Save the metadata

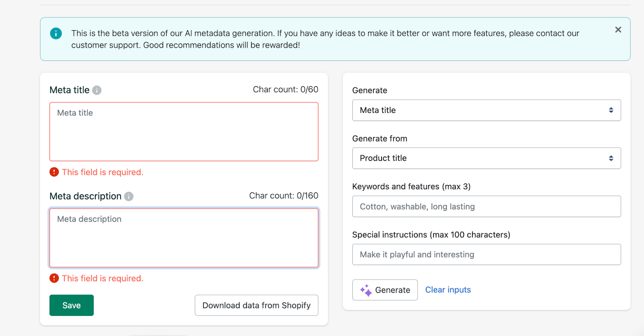(72, 305)
